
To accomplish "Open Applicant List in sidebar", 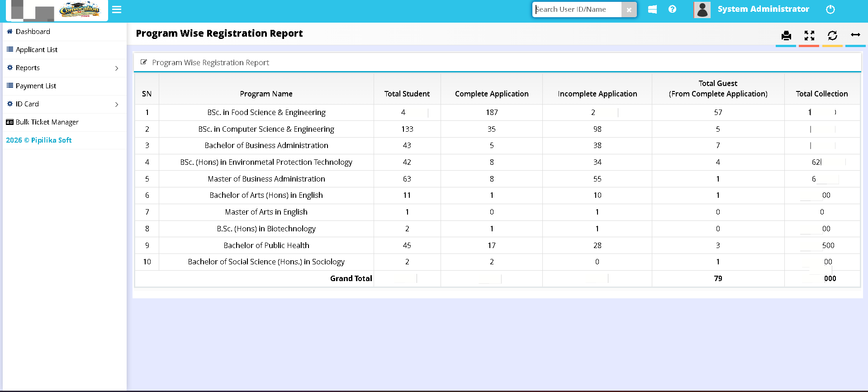I will coord(36,50).
